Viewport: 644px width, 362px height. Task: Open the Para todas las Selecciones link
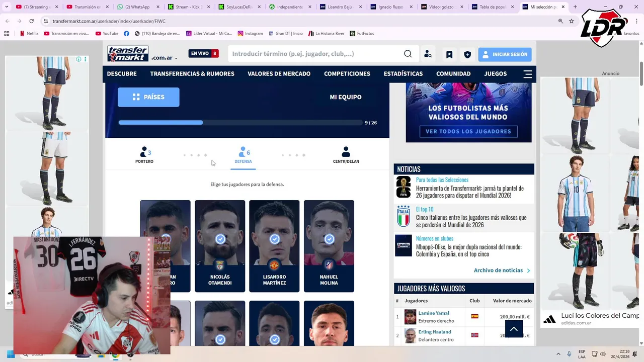442,179
